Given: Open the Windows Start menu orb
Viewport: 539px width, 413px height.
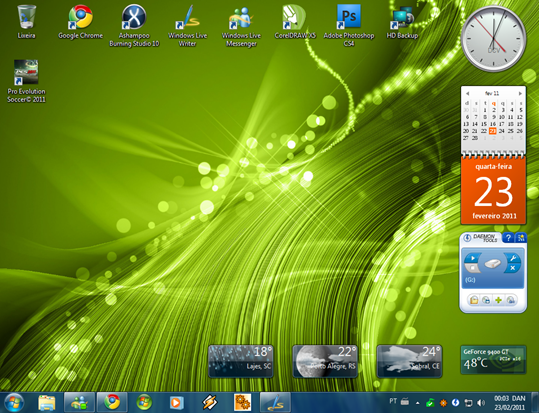Looking at the screenshot, I should tap(14, 403).
